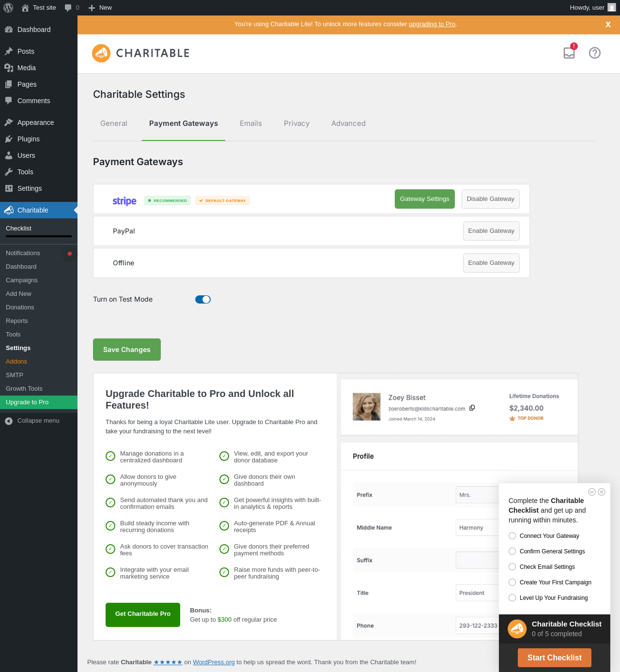
Task: Open Test site home icon
Action: 25,8
